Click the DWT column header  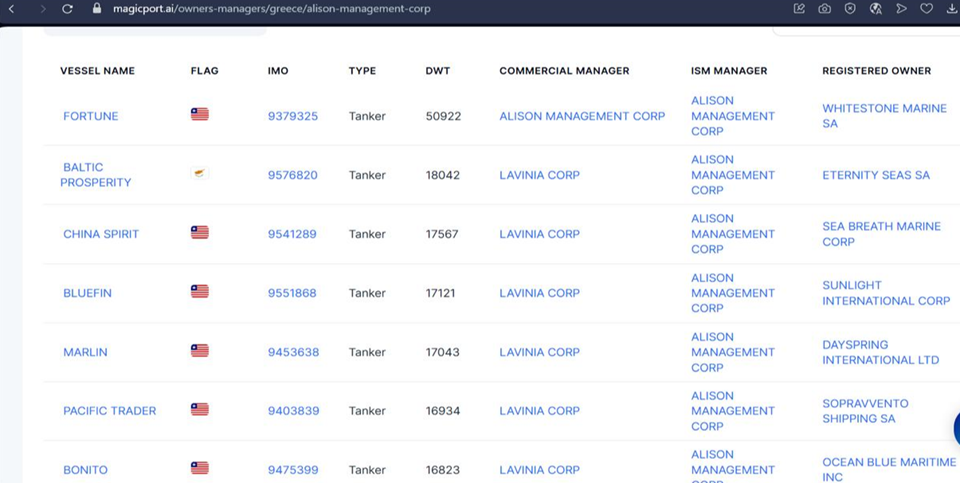point(438,70)
